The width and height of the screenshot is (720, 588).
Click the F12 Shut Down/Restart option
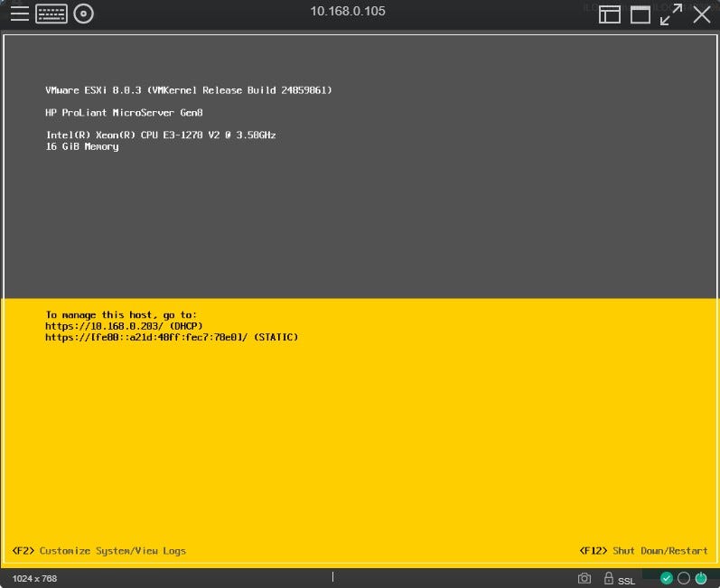[x=643, y=550]
